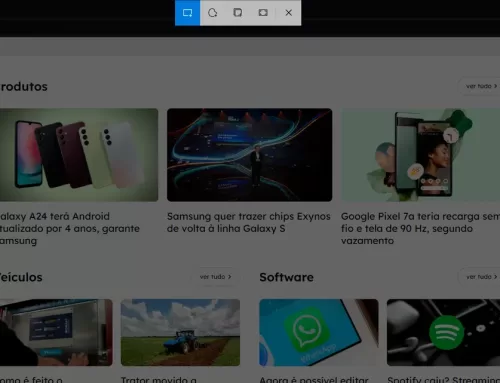
Task: Open the WhatsApp logo article thumbnail
Action: point(319,332)
